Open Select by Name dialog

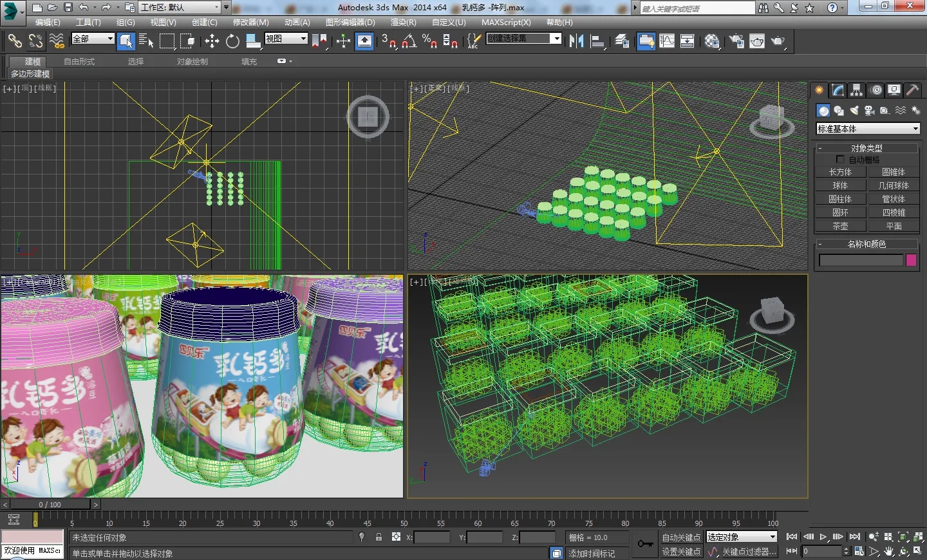tap(146, 41)
